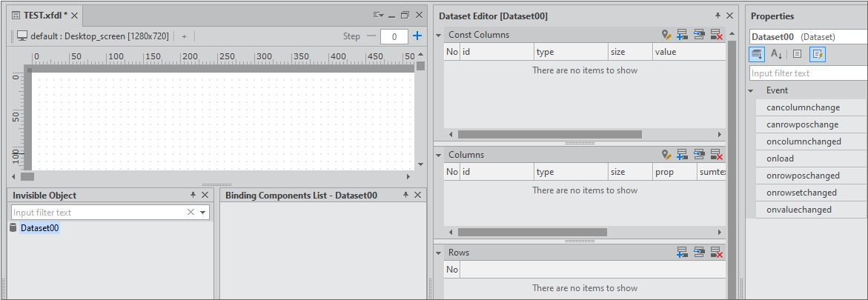Screen dimensions: 868x300
Task: Click insert column icon in Const Columns
Action: point(699,35)
